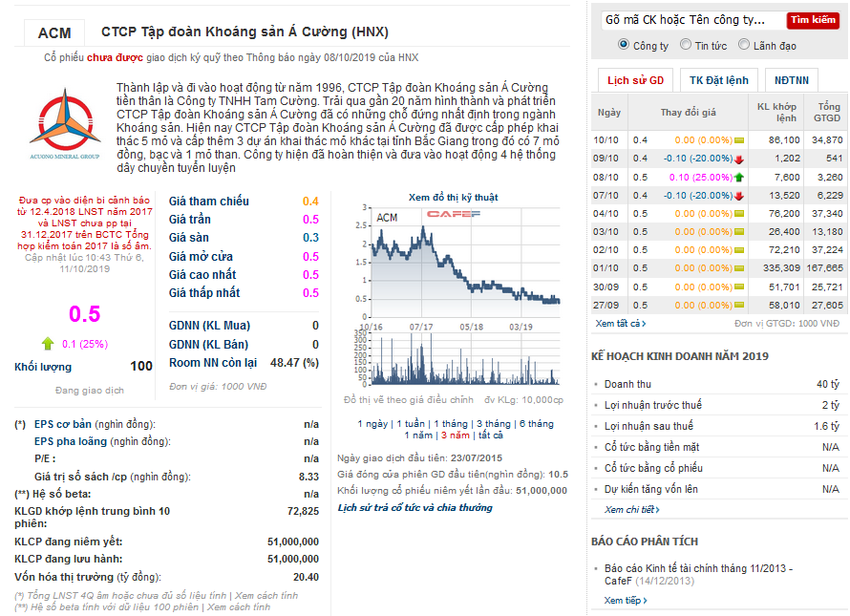The image size is (850, 616).
Task: Set chart range to 3 tháng
Action: click(x=494, y=423)
